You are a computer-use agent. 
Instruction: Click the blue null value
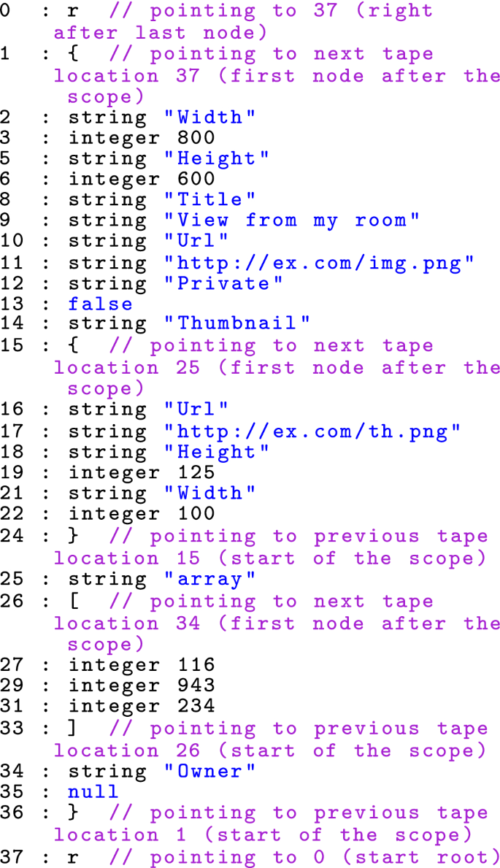93,792
